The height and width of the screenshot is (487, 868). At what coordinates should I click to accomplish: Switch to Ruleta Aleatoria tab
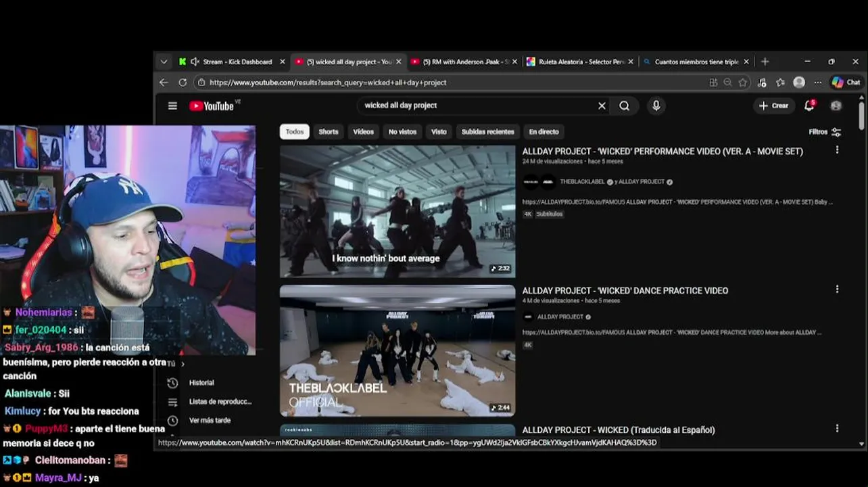(580, 62)
